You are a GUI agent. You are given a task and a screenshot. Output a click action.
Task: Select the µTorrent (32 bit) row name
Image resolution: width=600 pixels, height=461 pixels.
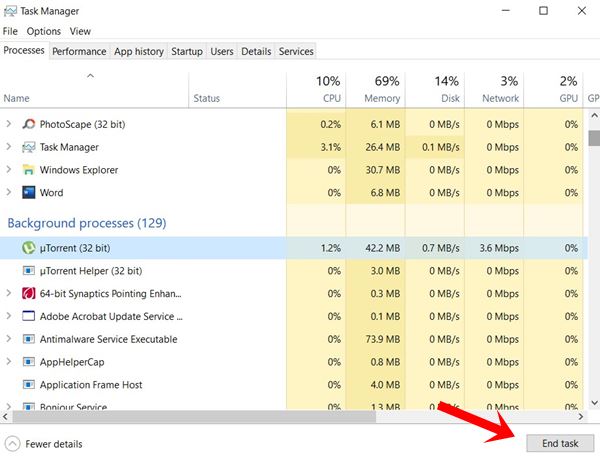pos(75,248)
